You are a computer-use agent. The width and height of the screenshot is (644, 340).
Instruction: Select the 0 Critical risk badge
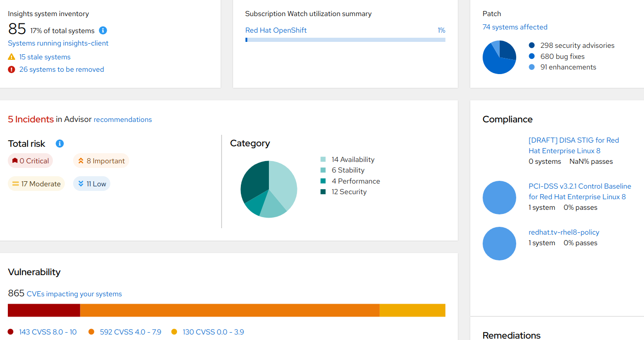pyautogui.click(x=30, y=161)
